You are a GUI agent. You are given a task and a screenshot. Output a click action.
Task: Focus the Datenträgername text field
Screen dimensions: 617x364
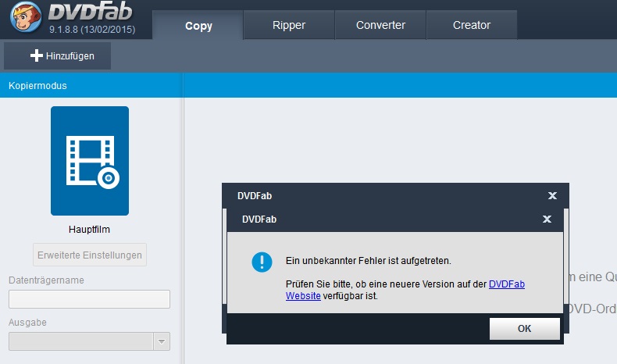pyautogui.click(x=89, y=299)
